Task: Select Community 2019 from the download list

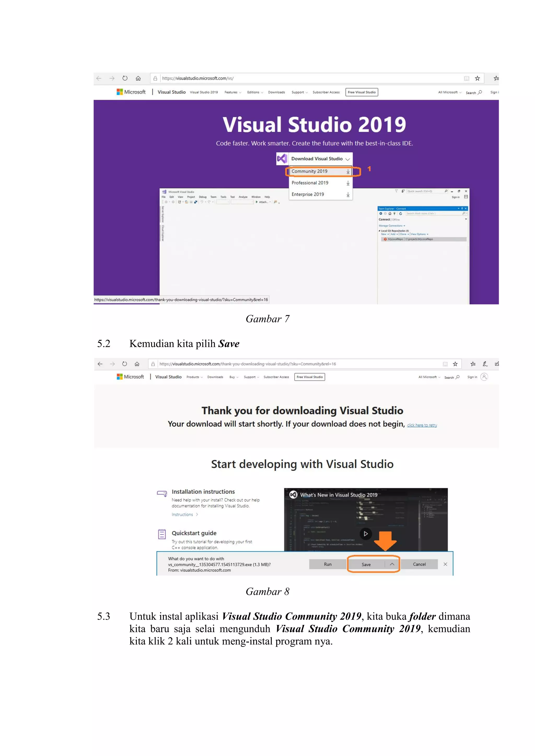Action: pos(321,172)
